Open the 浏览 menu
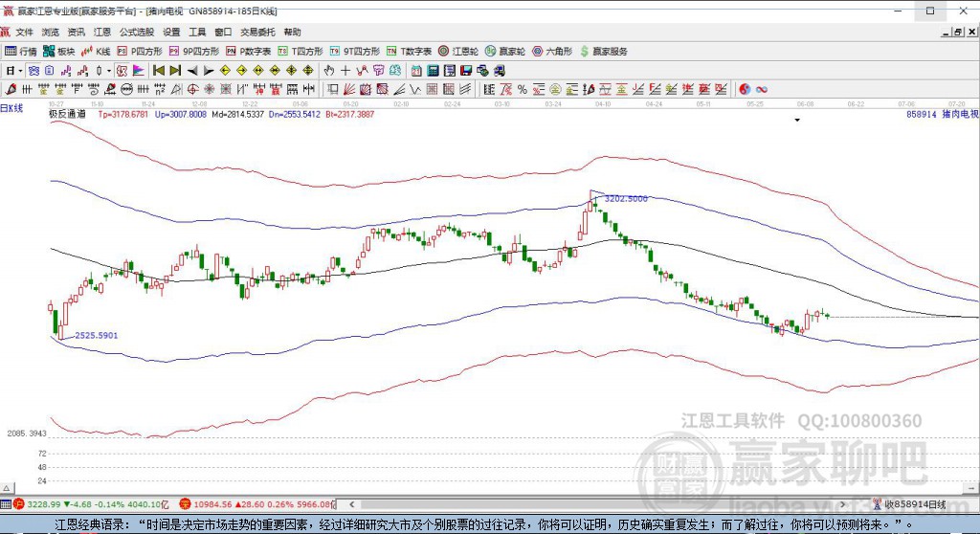 click(50, 32)
